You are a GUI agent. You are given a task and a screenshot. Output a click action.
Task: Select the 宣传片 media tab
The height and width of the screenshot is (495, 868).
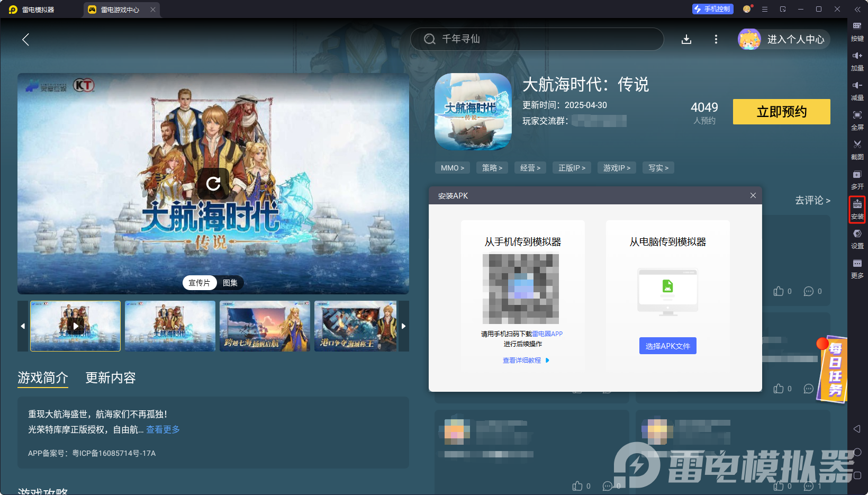coord(200,283)
